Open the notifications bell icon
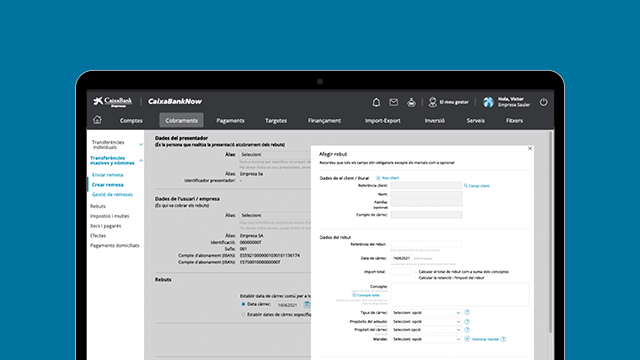 coord(376,102)
